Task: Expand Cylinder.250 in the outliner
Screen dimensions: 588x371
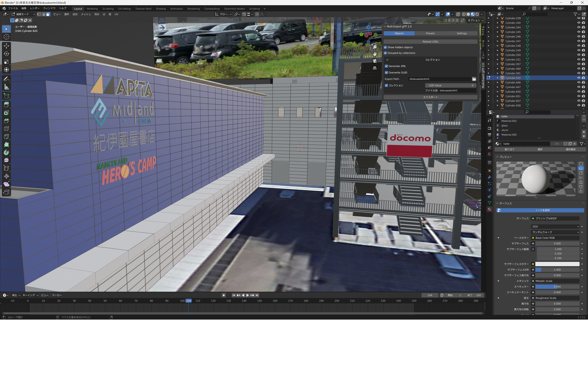Action: click(498, 55)
